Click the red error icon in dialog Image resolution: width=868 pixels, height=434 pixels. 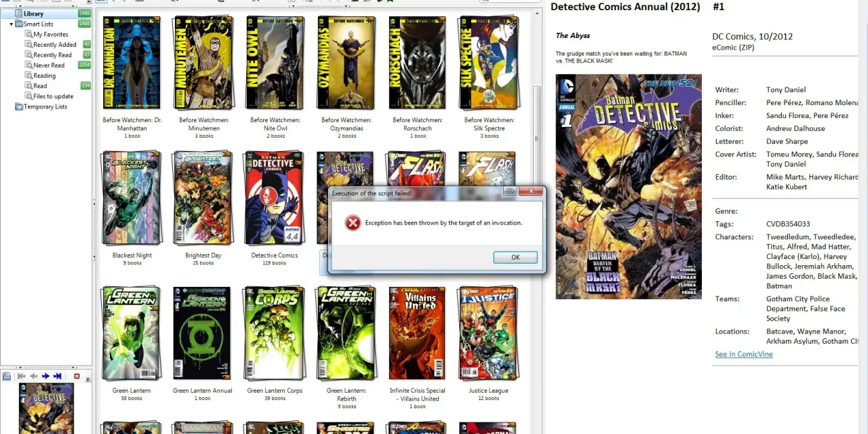coord(353,222)
